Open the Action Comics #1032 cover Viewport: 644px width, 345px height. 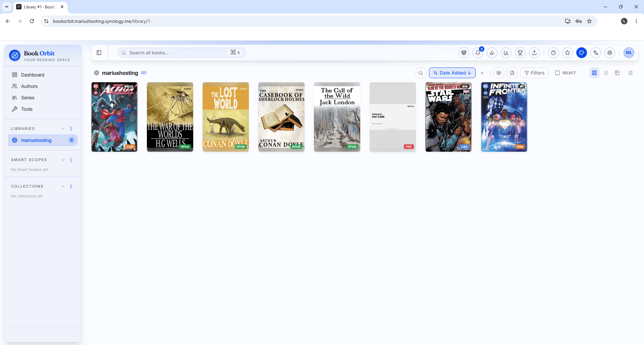point(114,117)
